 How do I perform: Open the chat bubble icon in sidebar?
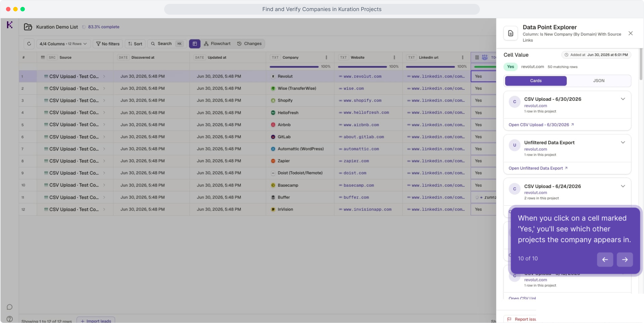point(10,307)
